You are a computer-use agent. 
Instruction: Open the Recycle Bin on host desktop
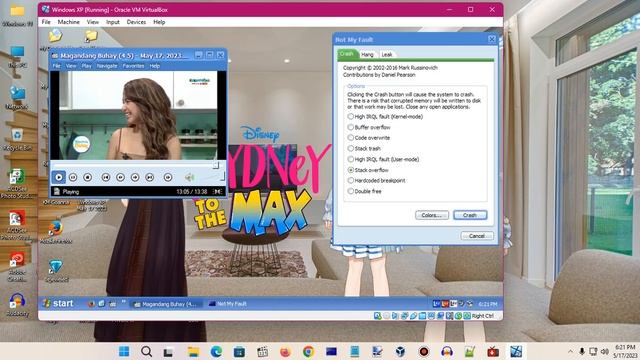click(x=17, y=139)
